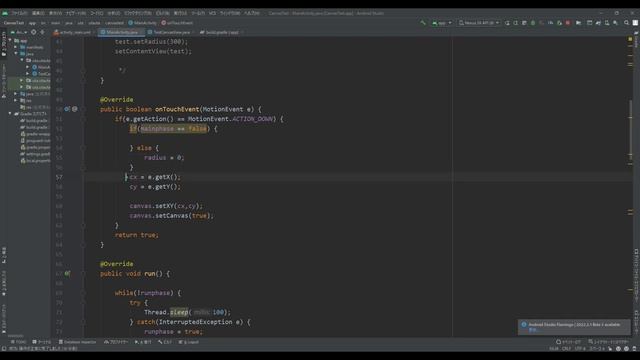Switch to activity_main.xml editor tab
The height and width of the screenshot is (360, 640).
[x=73, y=32]
